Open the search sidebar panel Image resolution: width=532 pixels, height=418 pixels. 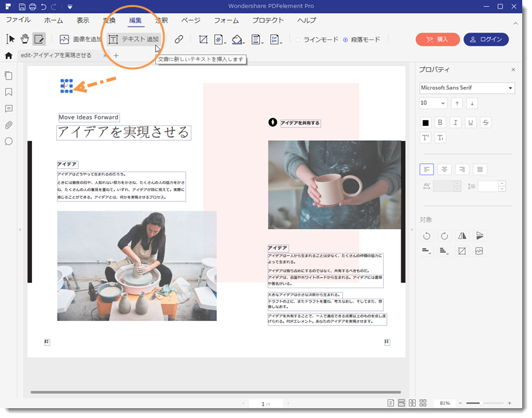tap(9, 142)
